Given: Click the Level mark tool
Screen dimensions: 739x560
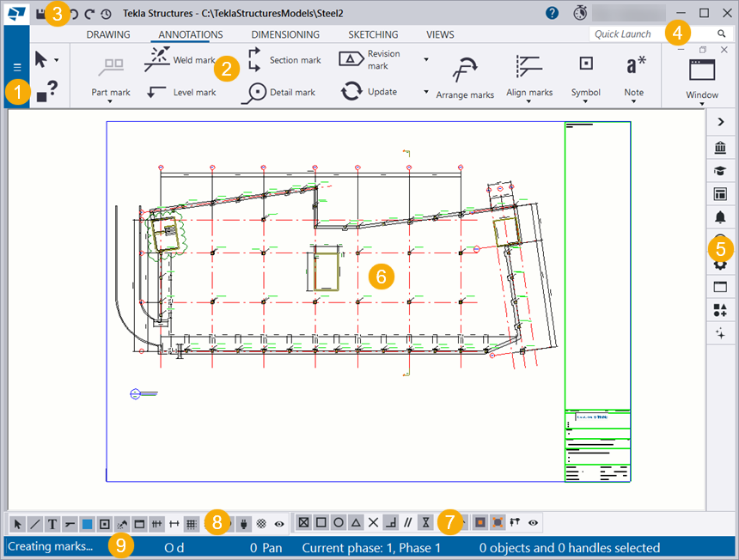Looking at the screenshot, I should [181, 93].
